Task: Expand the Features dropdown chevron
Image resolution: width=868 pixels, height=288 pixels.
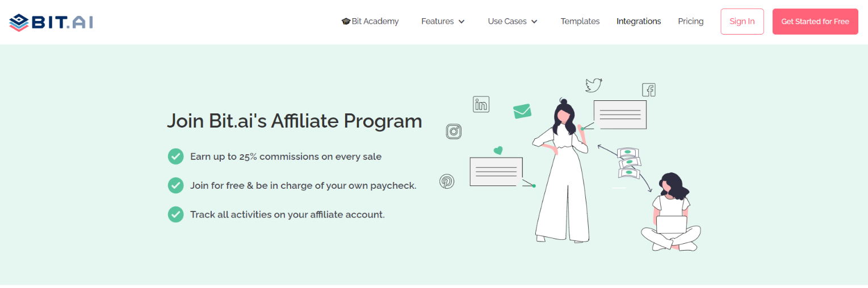Action: click(462, 22)
